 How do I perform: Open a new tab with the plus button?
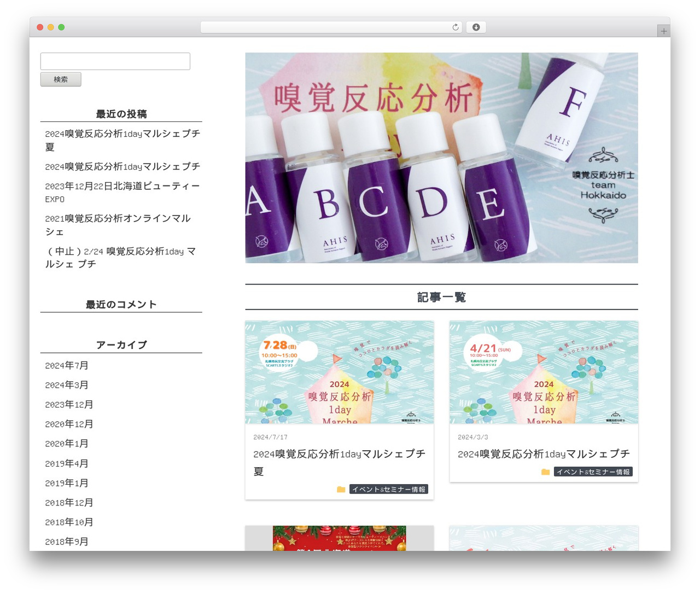[x=663, y=31]
